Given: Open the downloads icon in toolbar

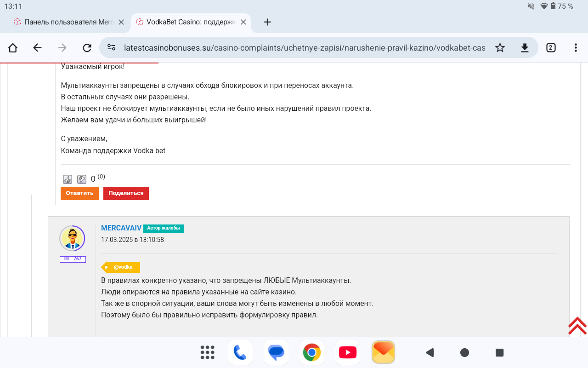Looking at the screenshot, I should click(x=525, y=48).
